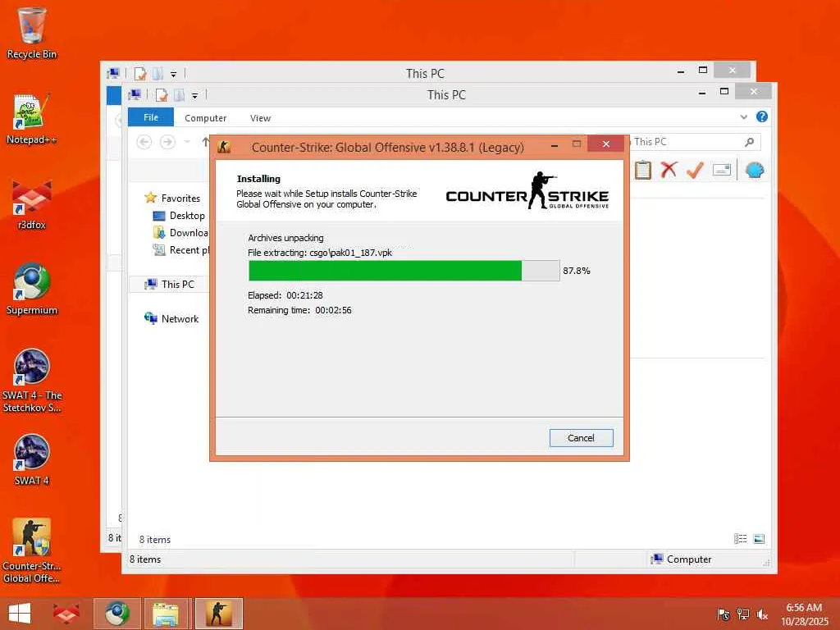Click the Remaining time 00:02:56 text

coord(299,310)
